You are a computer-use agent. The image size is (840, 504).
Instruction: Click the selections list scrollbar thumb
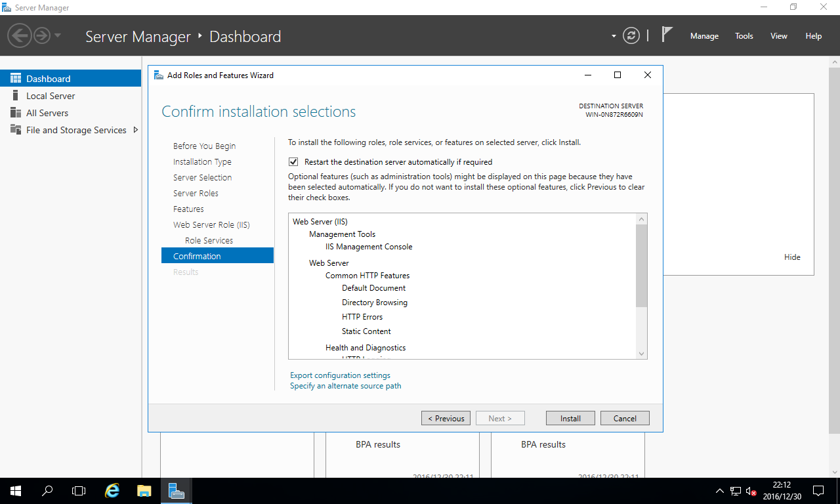[x=642, y=266]
